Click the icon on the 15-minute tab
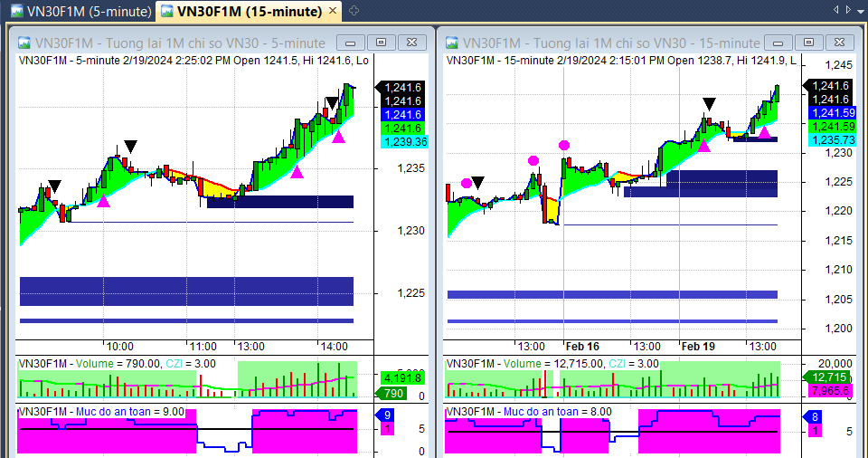868x458 pixels. click(166, 11)
